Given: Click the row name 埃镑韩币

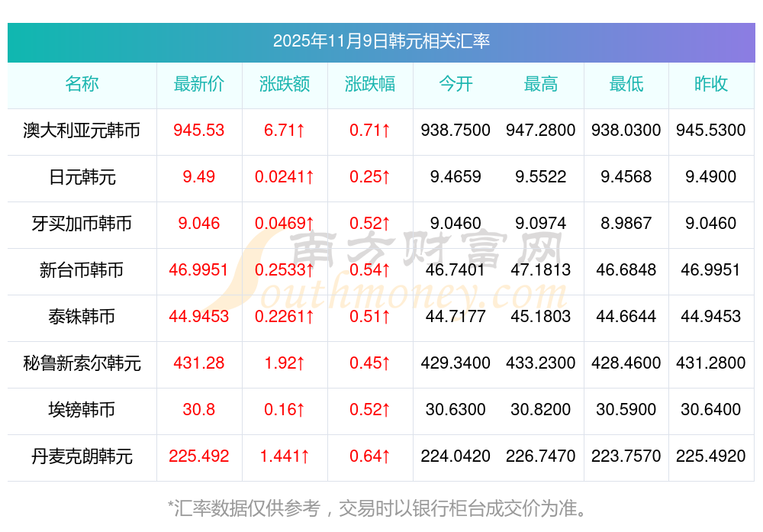Looking at the screenshot, I should click(82, 410).
